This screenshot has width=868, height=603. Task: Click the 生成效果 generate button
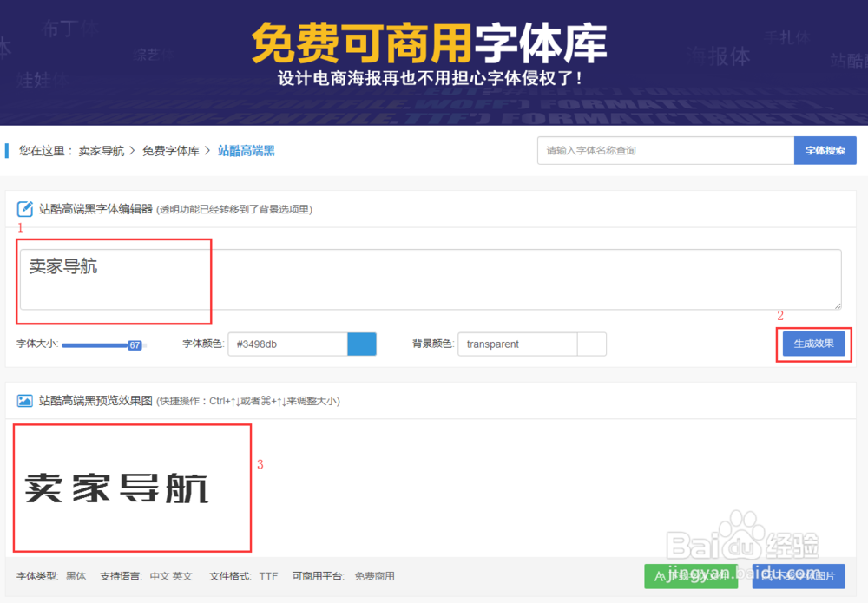[813, 344]
